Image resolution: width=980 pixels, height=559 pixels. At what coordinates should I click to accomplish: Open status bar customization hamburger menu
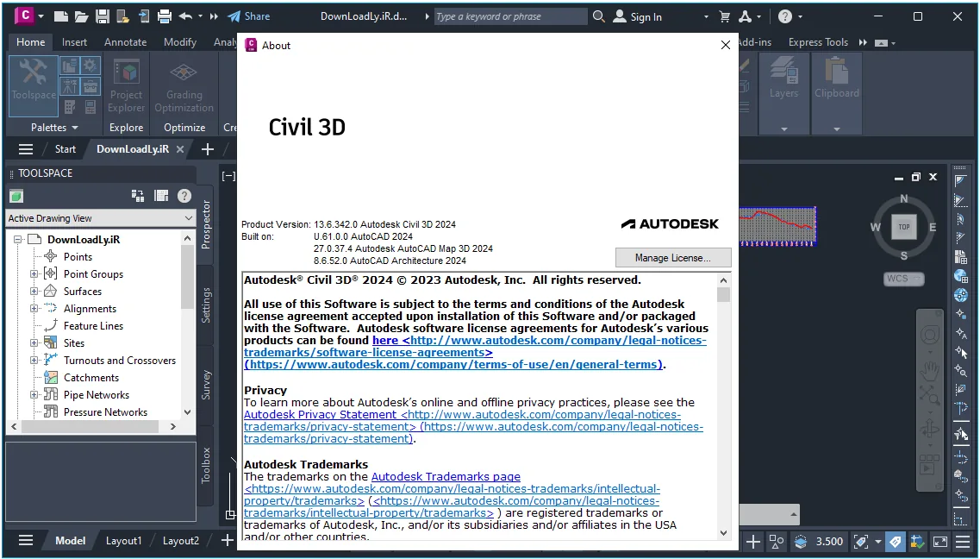[x=962, y=542]
